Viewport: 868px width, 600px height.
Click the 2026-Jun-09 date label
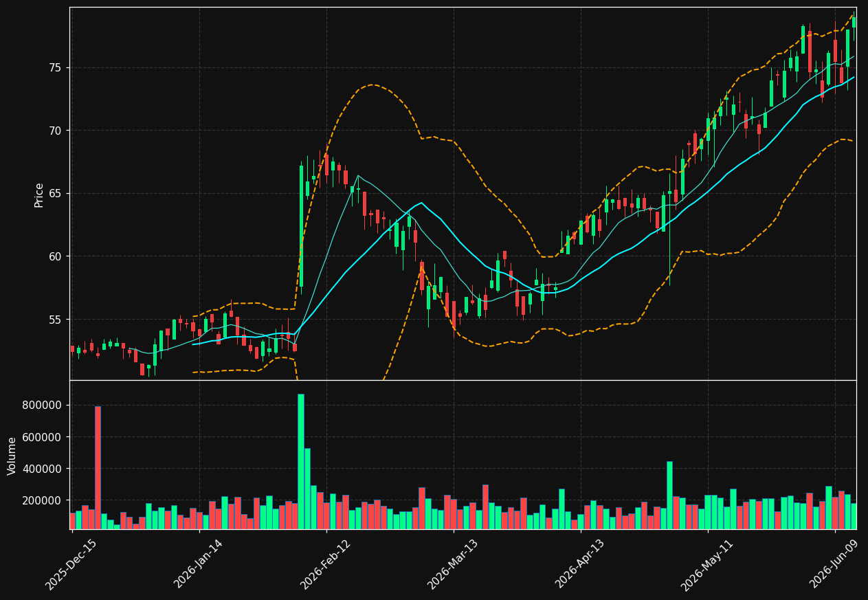(x=835, y=564)
